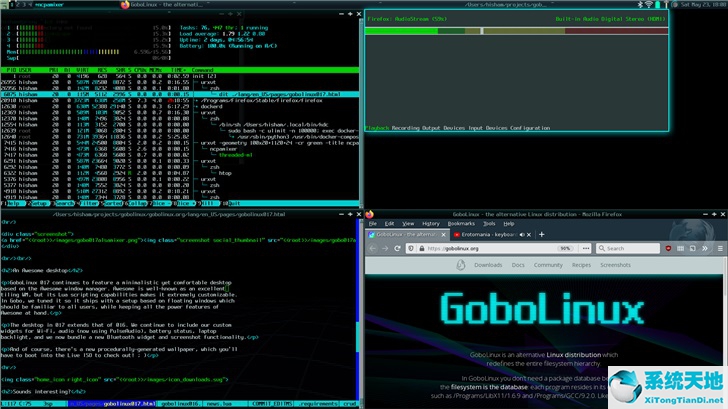
Task: Click the Firefox taskbar entry icon
Action: [125, 5]
